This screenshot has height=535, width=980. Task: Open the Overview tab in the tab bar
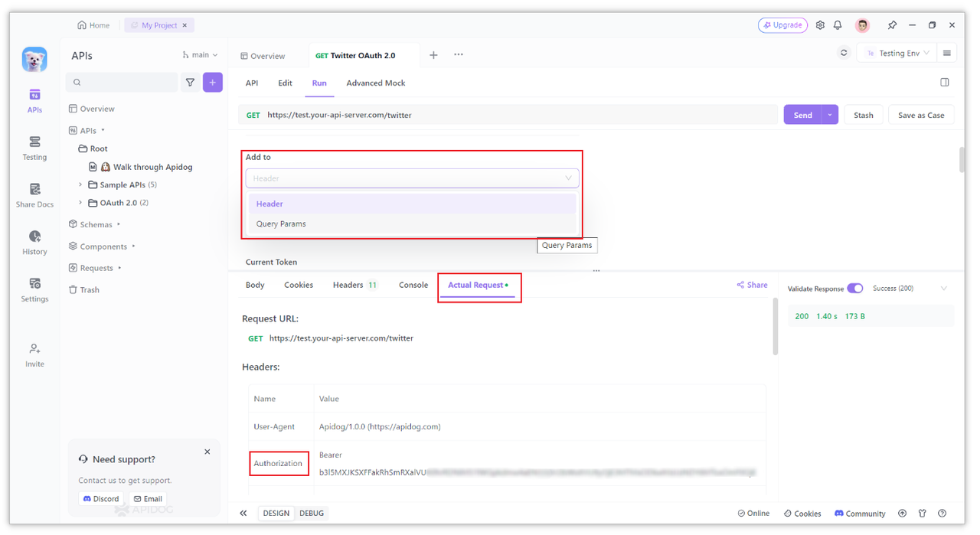263,56
